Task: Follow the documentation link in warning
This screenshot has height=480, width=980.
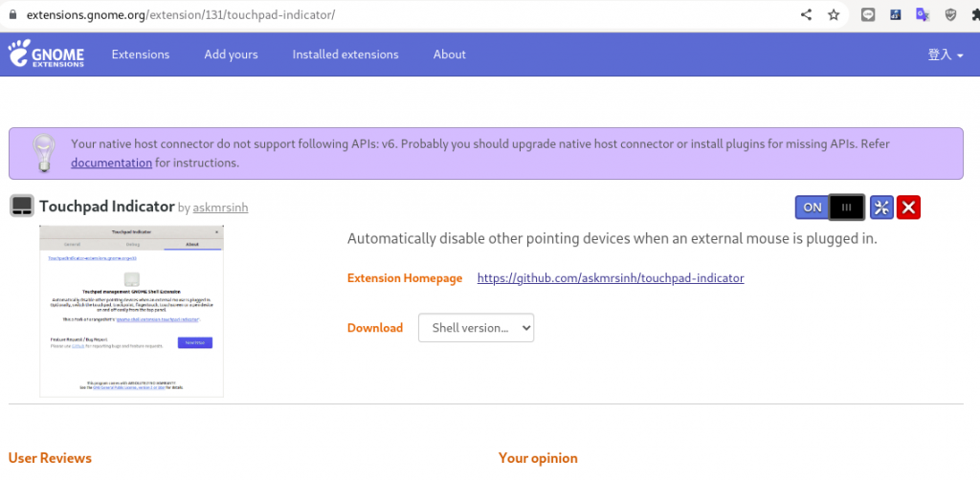Action: [111, 163]
